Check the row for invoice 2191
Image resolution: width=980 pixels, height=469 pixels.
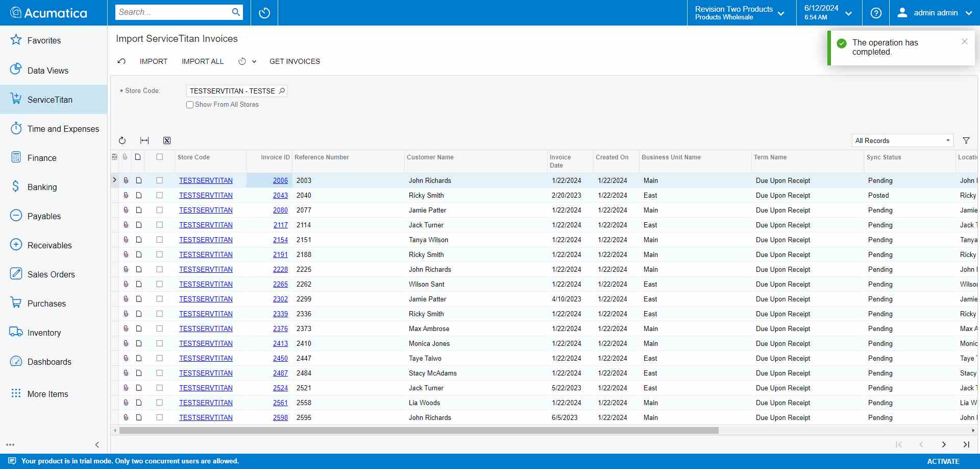(x=160, y=254)
